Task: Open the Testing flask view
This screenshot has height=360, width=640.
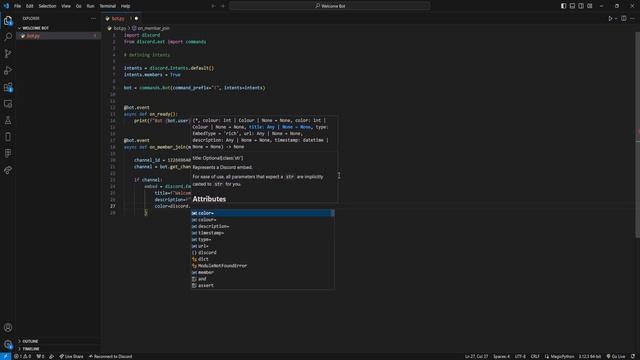Action: 8,120
